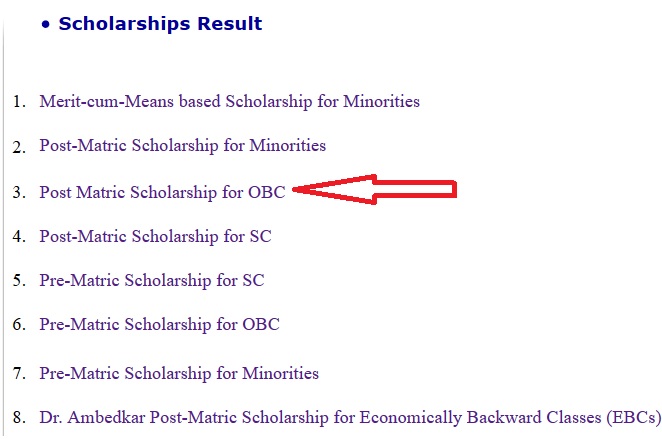Click list number 2 marker
662x439 pixels.
tap(18, 147)
